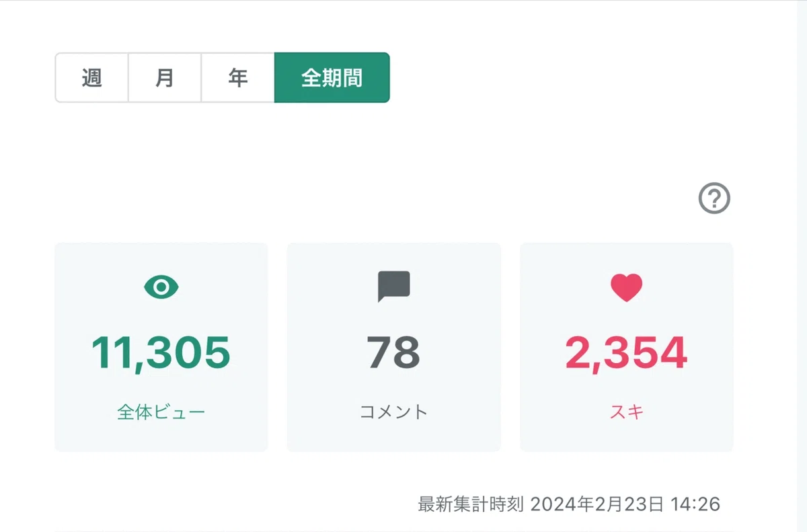Click the green eye views icon
Image resolution: width=807 pixels, height=532 pixels.
click(161, 288)
